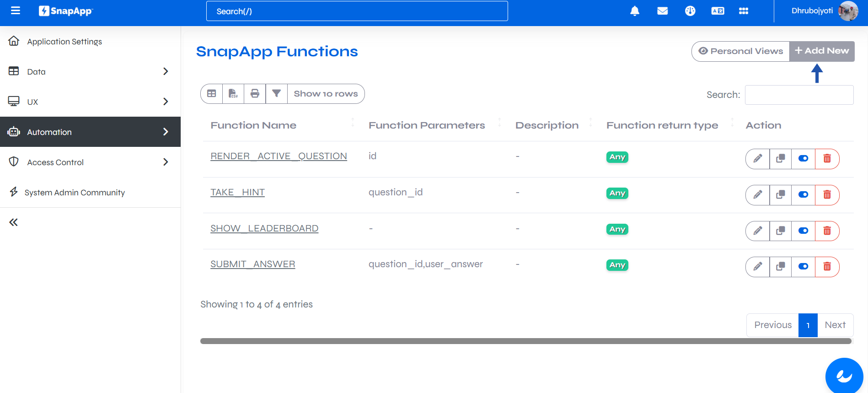Select Access Control in the sidebar
The height and width of the screenshot is (393, 868).
pos(90,162)
